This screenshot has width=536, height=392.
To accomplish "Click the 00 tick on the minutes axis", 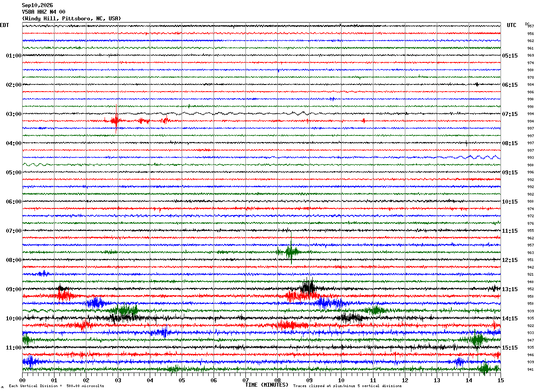I will (22, 380).
